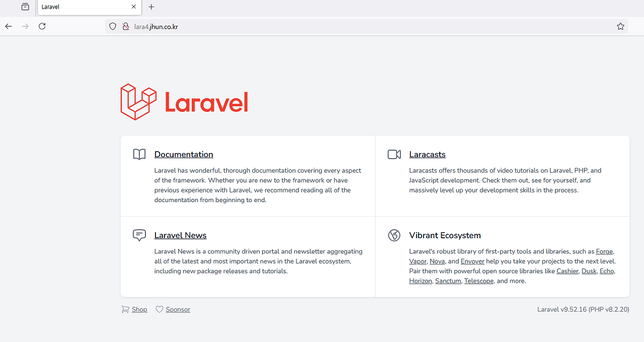
Task: Click the heart icon beside Sponsor
Action: coord(159,309)
